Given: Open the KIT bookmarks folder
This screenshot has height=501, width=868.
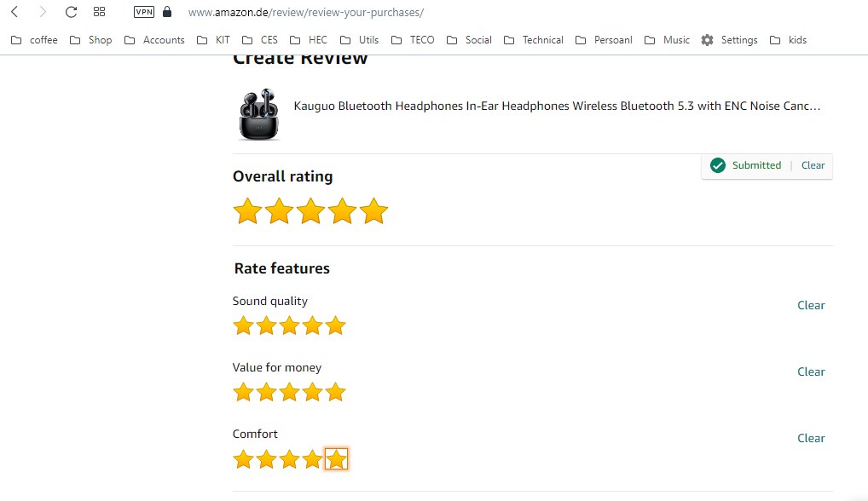Looking at the screenshot, I should click(213, 40).
